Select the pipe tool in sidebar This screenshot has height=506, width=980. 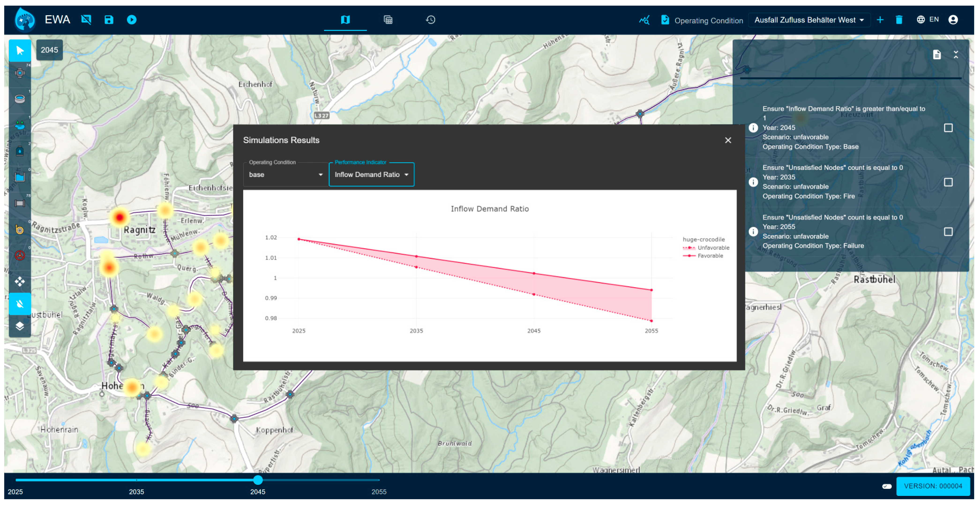pos(19,203)
